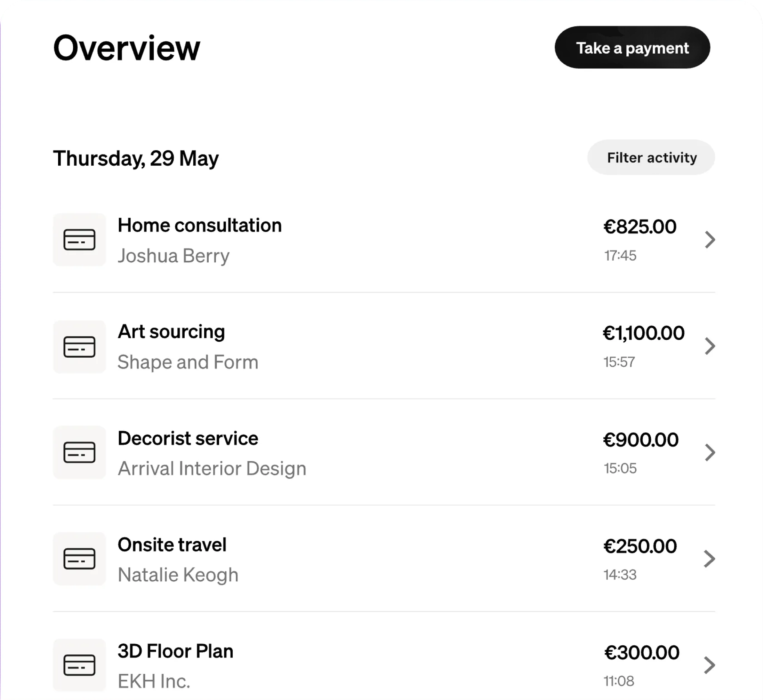Click the card icon beside Decorist service
The height and width of the screenshot is (700, 763).
[80, 452]
